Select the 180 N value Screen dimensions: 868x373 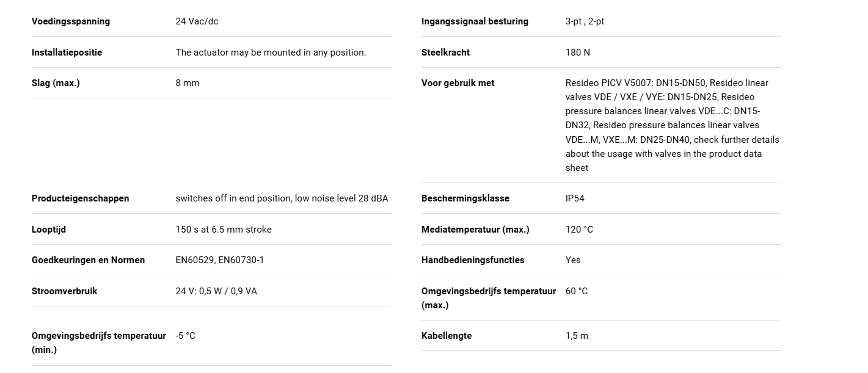(x=578, y=53)
